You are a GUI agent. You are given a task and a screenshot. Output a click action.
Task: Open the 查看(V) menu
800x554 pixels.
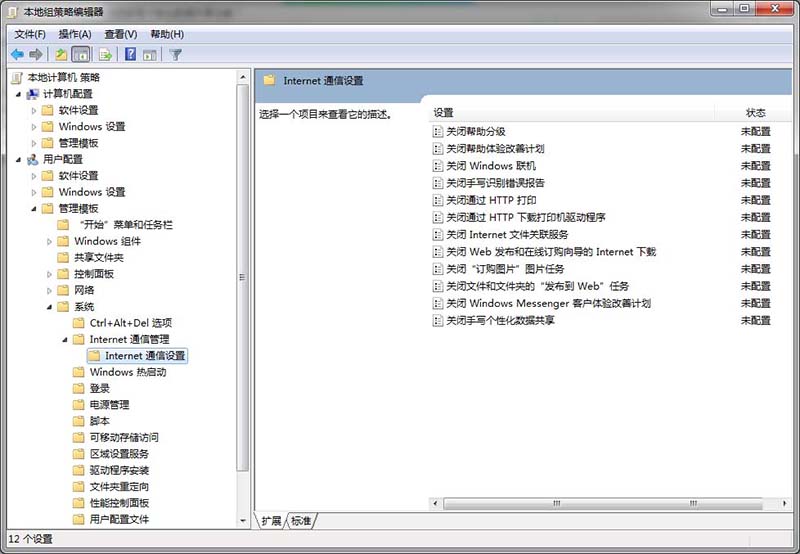(120, 34)
